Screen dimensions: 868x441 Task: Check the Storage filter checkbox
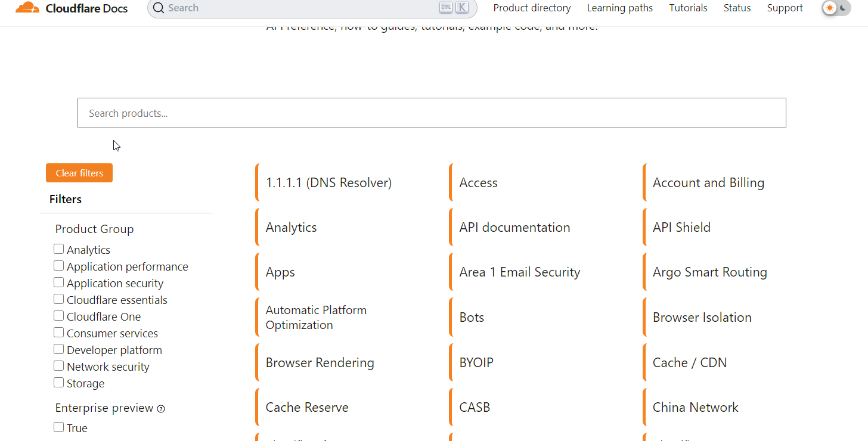tap(58, 383)
